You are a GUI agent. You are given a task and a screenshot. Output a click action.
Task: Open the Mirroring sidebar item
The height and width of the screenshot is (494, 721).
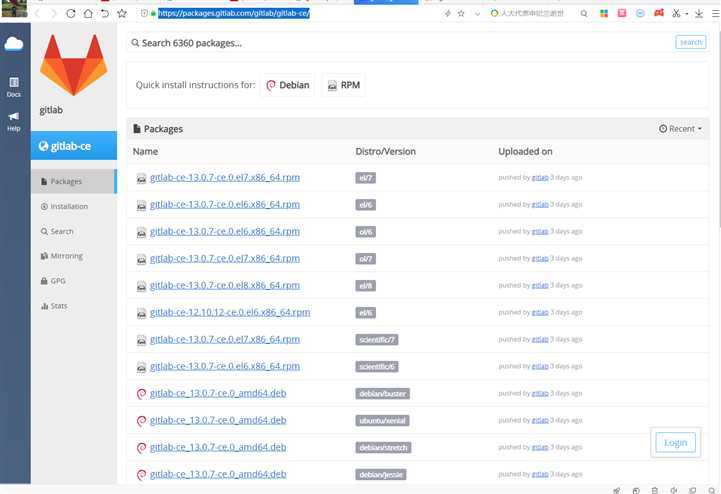coord(62,256)
